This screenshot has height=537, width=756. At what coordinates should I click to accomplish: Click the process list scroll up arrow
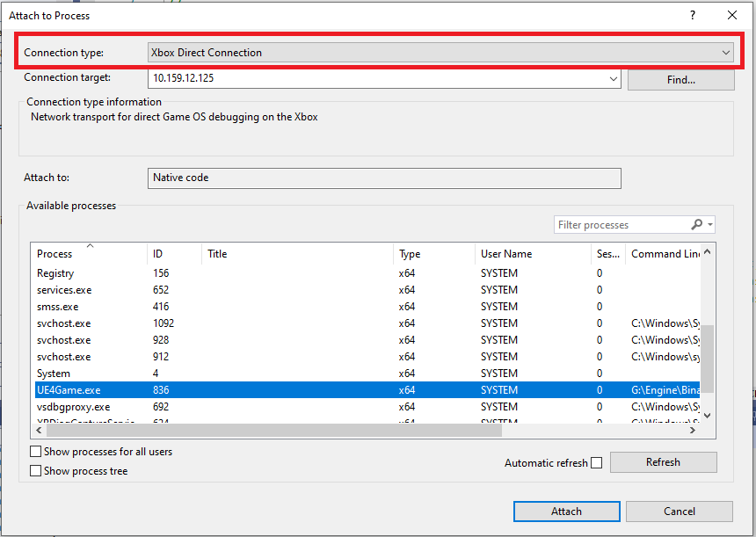[708, 251]
